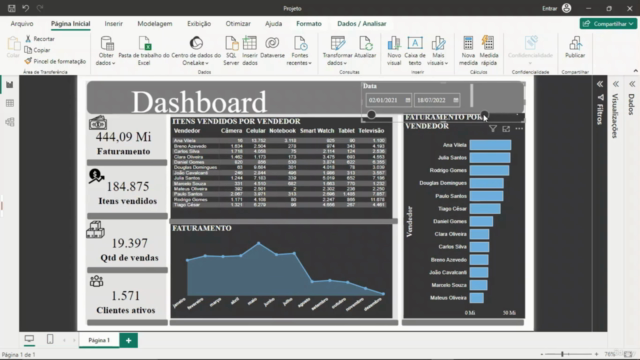The image size is (640, 360).
Task: Click zoom in plus button
Action: tap(596, 354)
